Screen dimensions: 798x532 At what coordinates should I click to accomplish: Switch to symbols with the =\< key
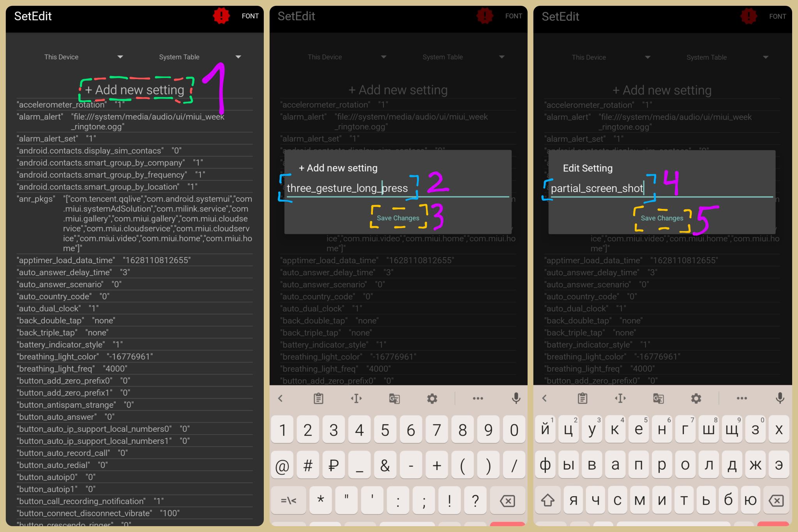[x=288, y=501]
